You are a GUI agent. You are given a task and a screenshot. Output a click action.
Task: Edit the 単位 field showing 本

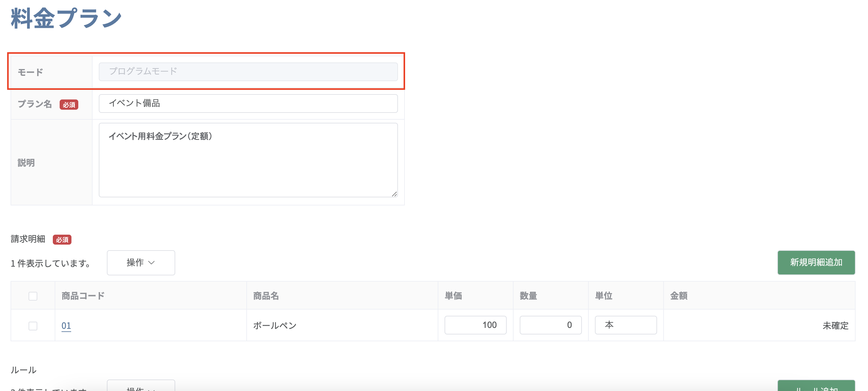(626, 325)
